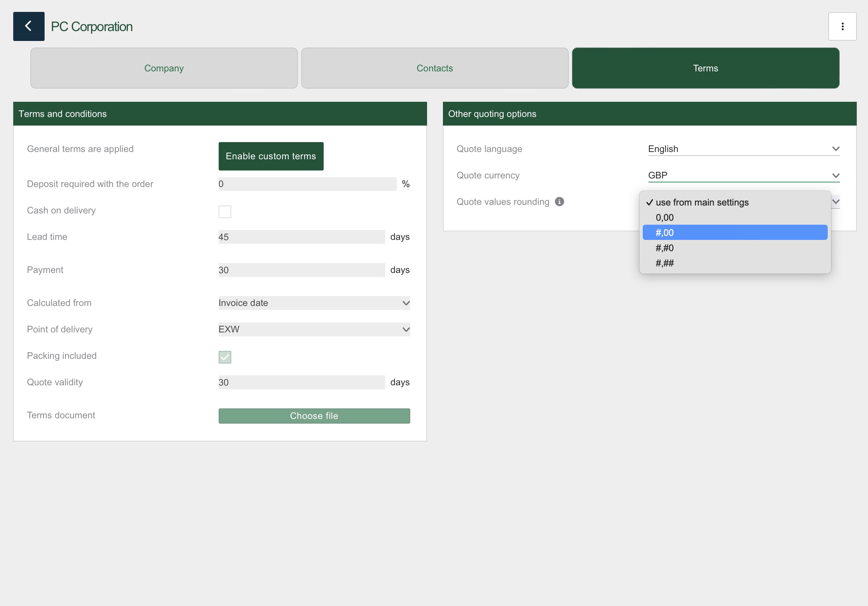The height and width of the screenshot is (606, 868).
Task: Toggle the Cash on delivery checkbox
Action: 225,211
